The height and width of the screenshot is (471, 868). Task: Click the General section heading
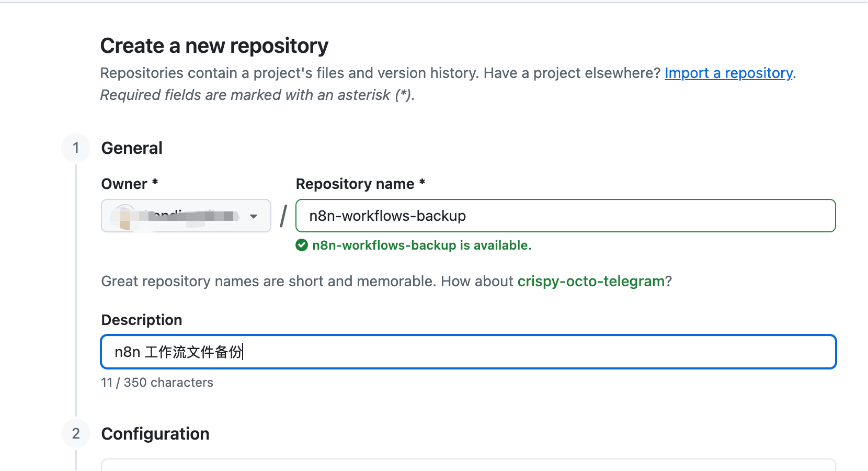[x=132, y=148]
